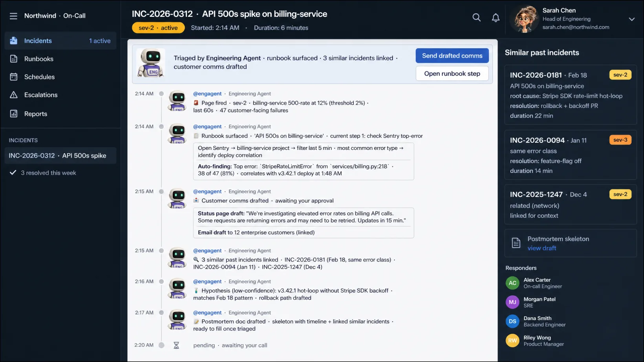Click the 2:20 AM pending timeline dot

[x=161, y=345]
